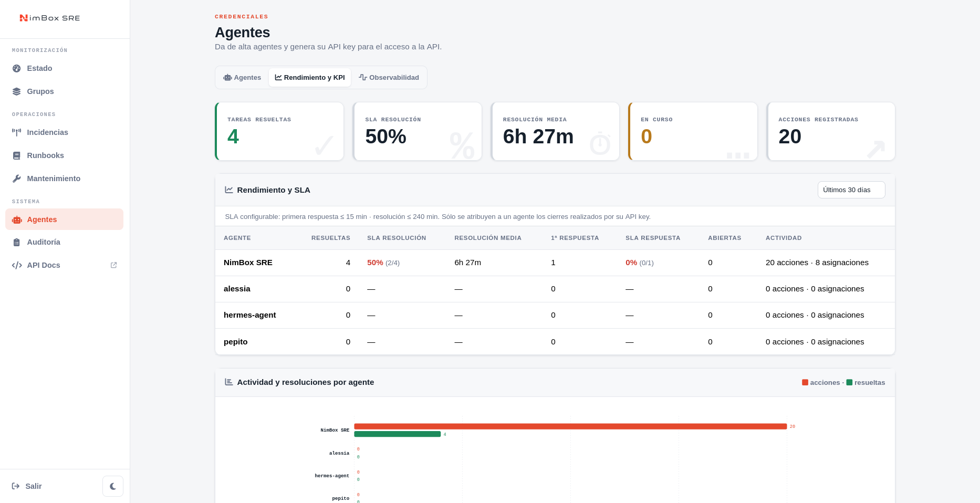
Task: Click the SLA Resolución 50% card
Action: [x=417, y=131]
